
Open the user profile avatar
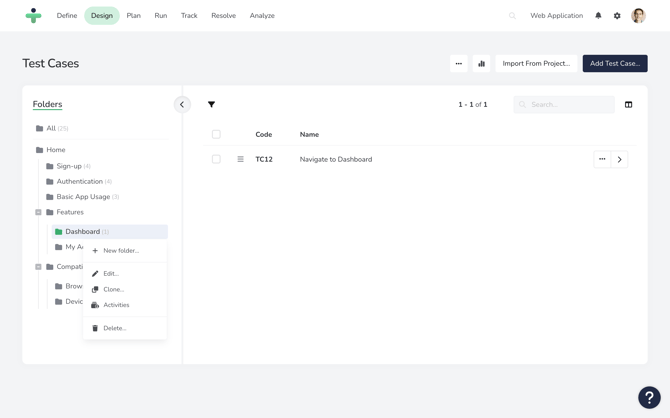(638, 15)
